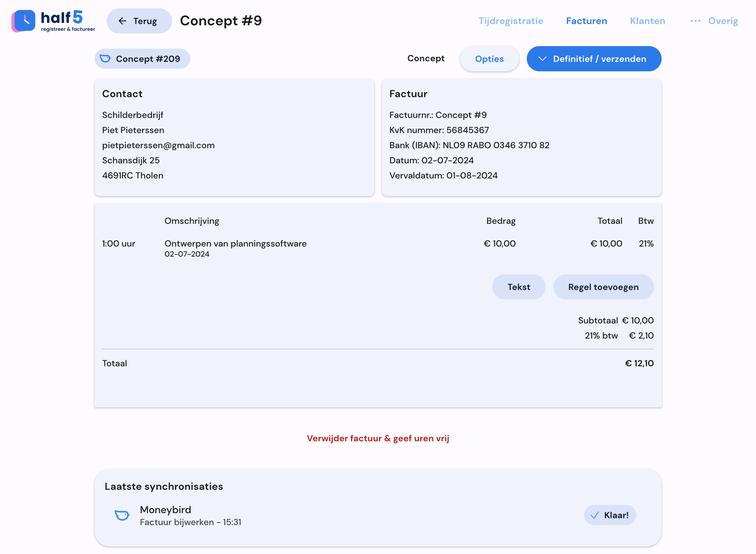The height and width of the screenshot is (554, 756).
Task: Go to the Klanten tab
Action: [x=647, y=21]
